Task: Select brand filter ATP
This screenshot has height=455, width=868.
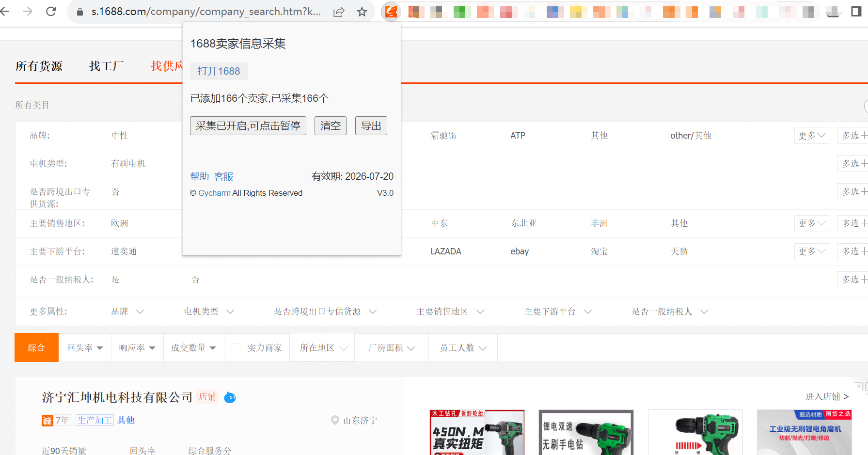Action: coord(518,136)
